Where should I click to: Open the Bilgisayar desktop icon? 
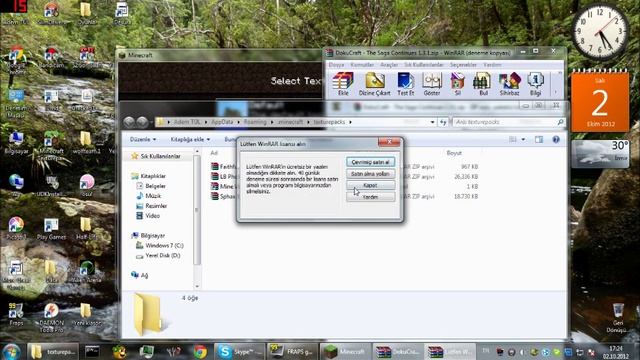pos(16,143)
